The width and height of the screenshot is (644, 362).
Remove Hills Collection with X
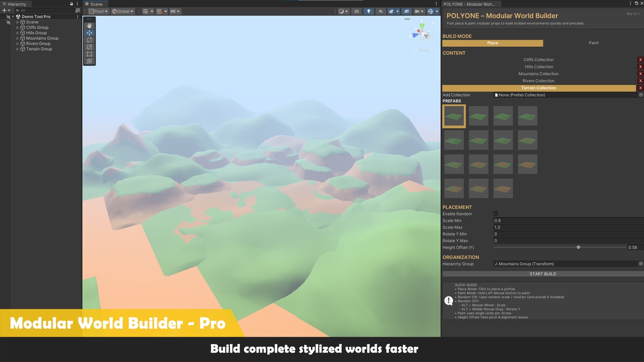[x=640, y=67]
